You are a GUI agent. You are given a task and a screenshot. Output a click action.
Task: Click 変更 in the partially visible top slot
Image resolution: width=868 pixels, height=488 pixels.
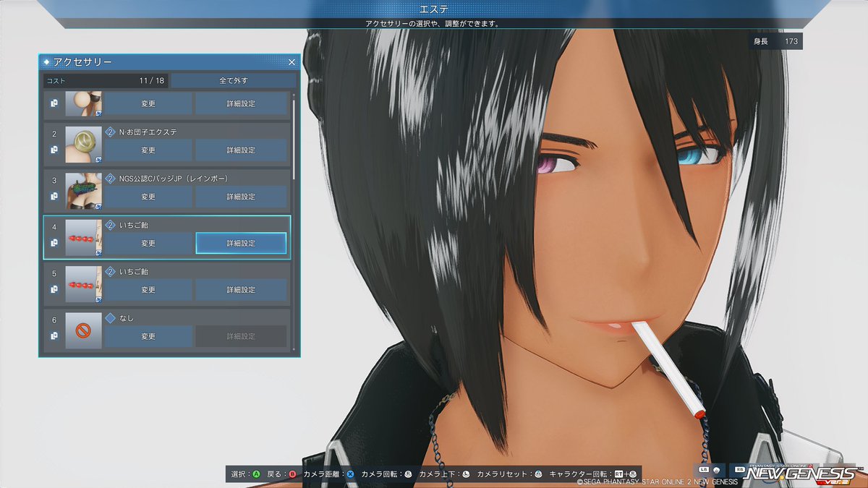click(148, 103)
